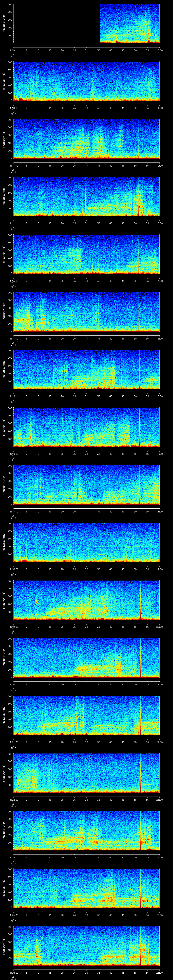Select the spectrogram panel starting at 1:19:00

tap(86, 600)
